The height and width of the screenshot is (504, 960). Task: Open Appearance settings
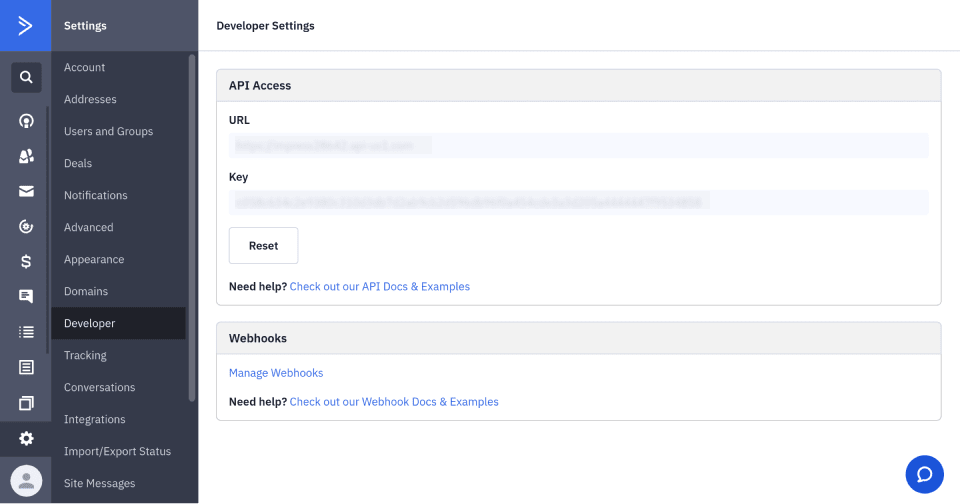pyautogui.click(x=94, y=259)
